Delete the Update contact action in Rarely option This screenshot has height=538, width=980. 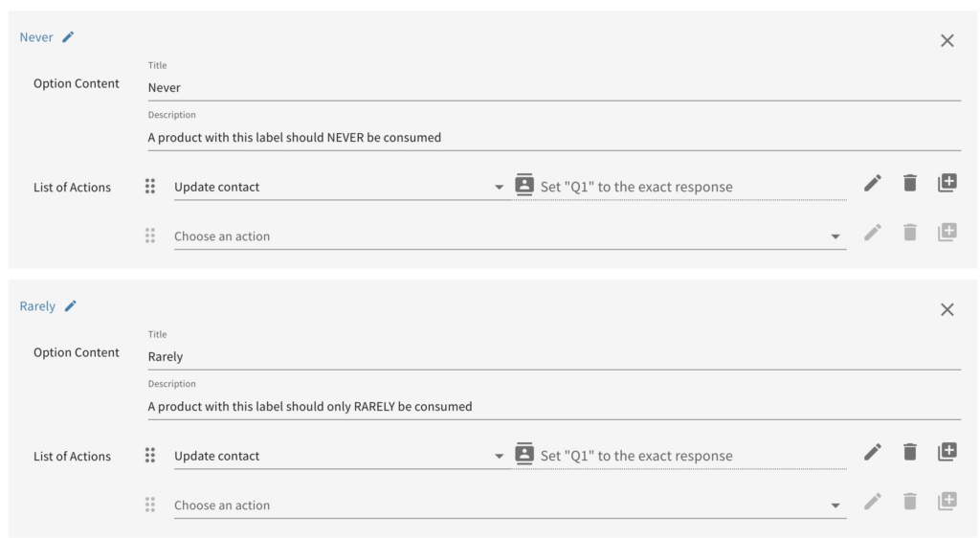coord(910,453)
